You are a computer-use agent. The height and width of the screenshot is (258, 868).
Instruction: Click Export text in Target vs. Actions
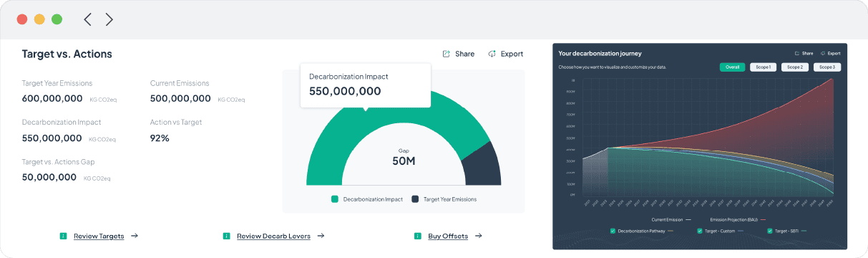pos(512,54)
